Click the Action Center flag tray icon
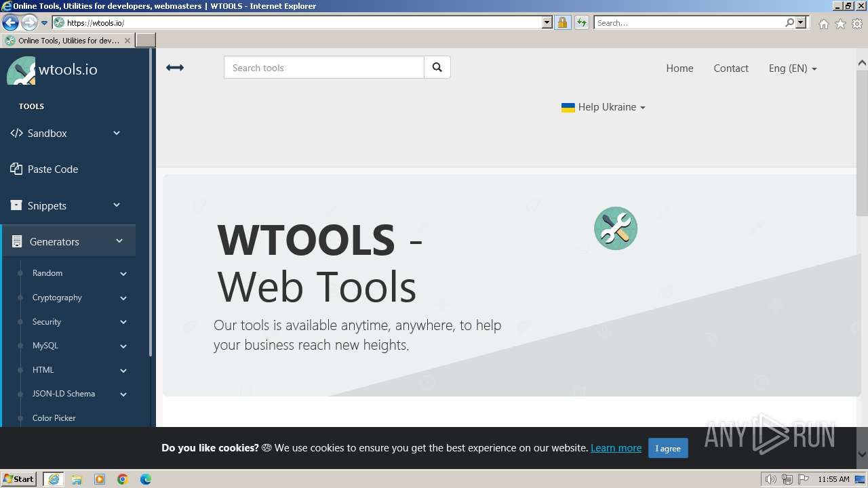Viewport: 868px width, 488px height. point(804,479)
